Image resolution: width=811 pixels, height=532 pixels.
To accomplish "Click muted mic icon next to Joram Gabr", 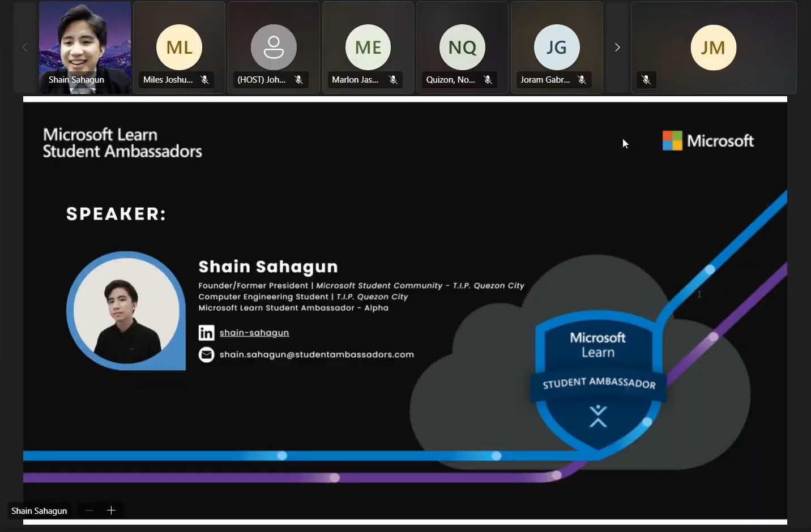I will [x=582, y=80].
